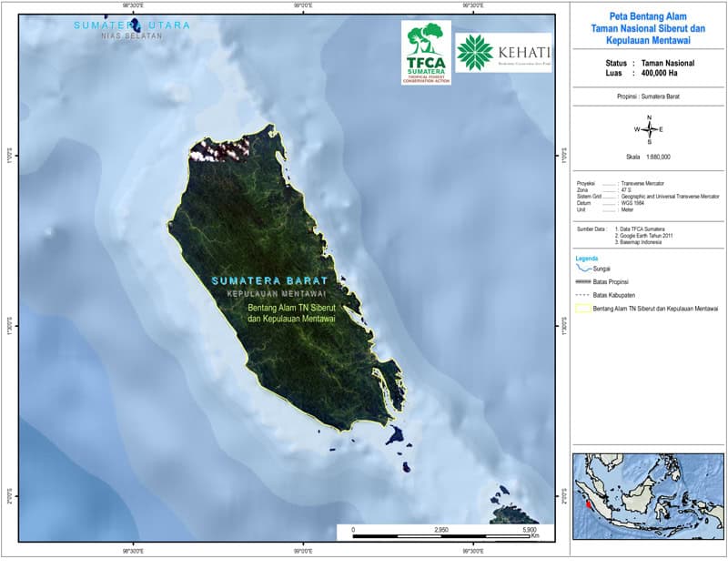Click the north arrow compass rose
The image size is (728, 569).
(x=649, y=129)
